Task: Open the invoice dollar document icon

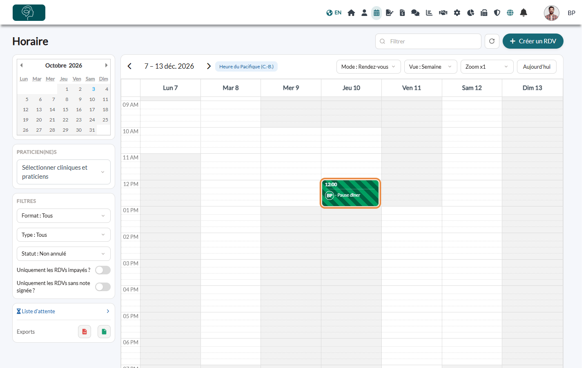Action: pos(402,13)
